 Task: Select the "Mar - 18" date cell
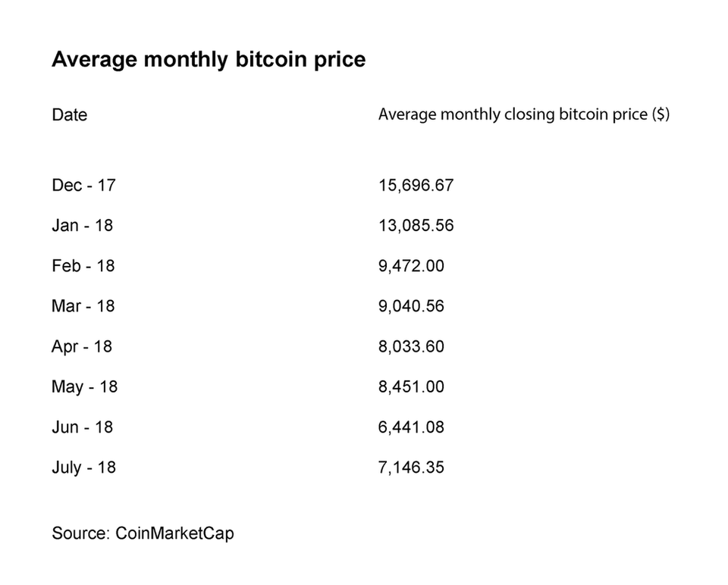(x=83, y=306)
